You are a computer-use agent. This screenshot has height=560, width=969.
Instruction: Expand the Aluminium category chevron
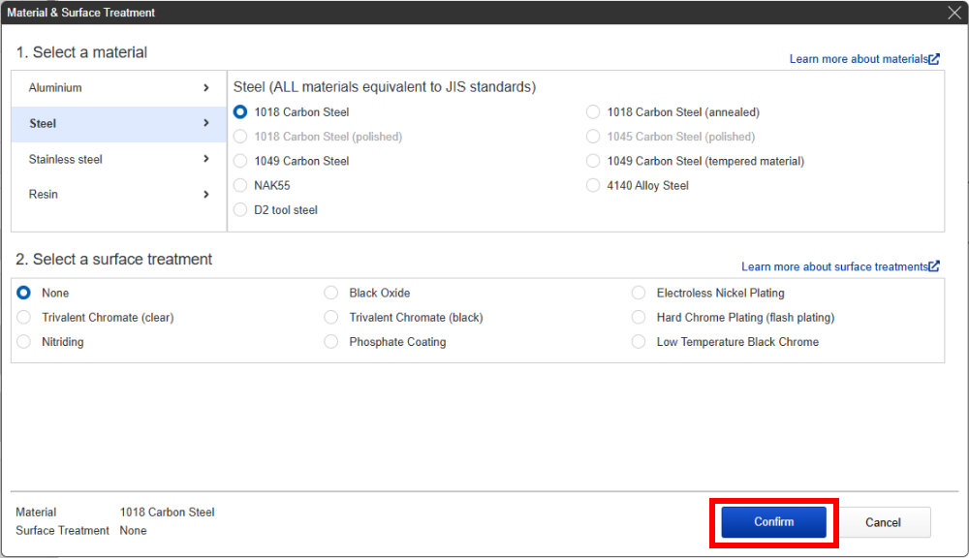[206, 88]
